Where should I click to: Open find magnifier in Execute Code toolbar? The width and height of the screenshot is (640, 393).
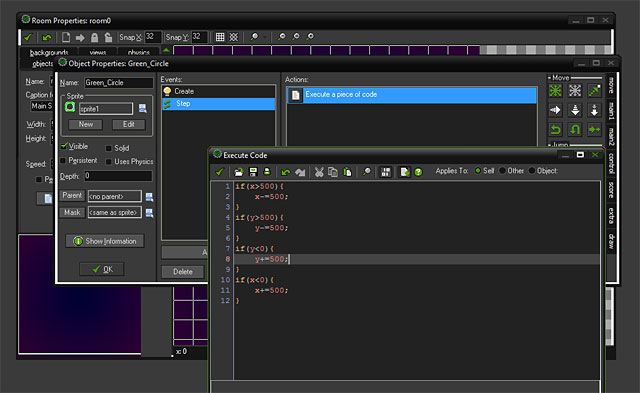click(367, 172)
